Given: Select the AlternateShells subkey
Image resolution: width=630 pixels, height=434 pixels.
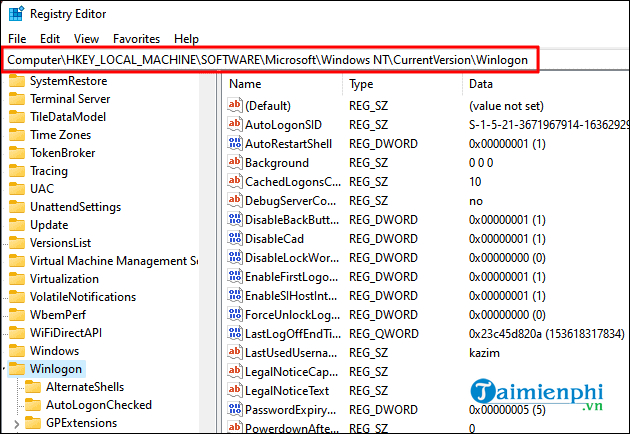Looking at the screenshot, I should point(85,387).
